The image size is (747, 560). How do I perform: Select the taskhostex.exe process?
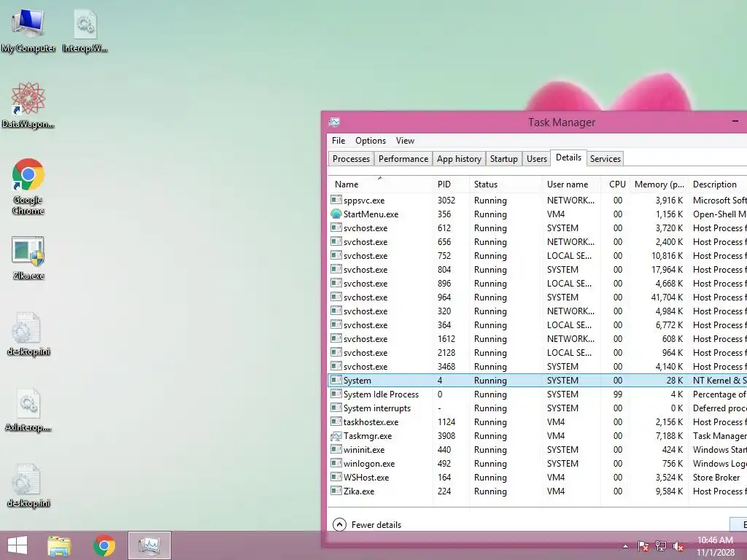(x=538, y=422)
